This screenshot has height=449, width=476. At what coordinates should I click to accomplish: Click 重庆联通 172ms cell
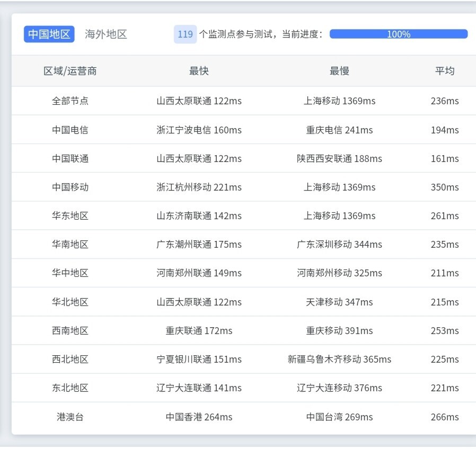[x=199, y=330]
